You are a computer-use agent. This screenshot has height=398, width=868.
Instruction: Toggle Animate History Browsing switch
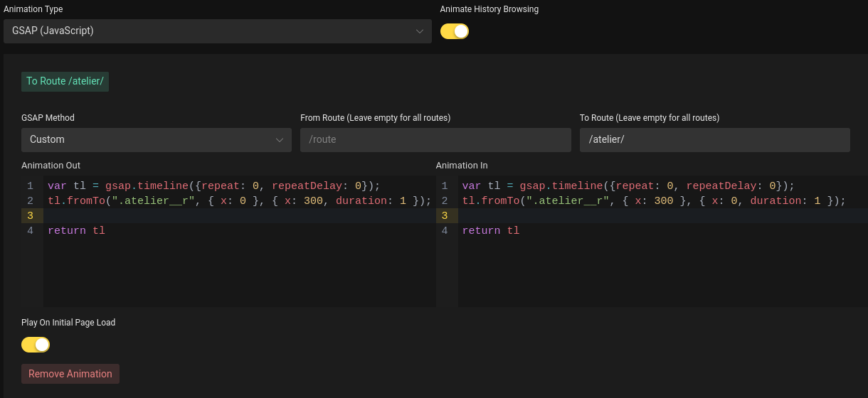click(x=455, y=31)
